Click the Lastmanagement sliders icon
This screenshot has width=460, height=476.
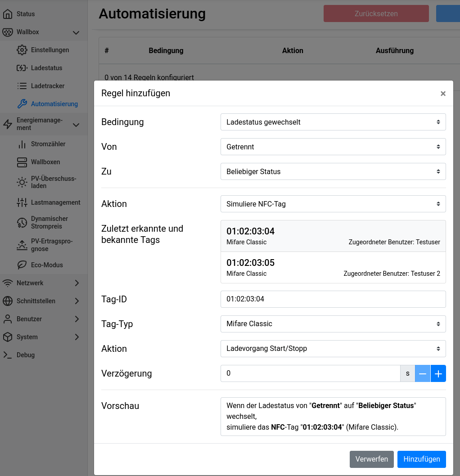click(22, 202)
